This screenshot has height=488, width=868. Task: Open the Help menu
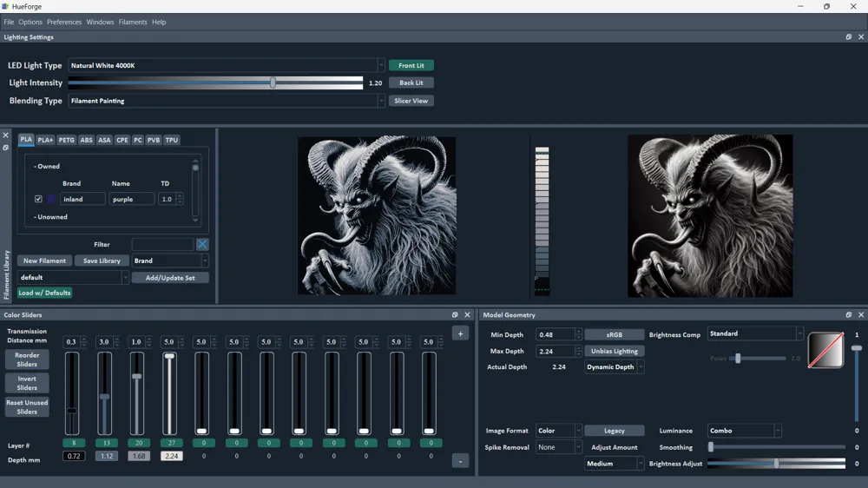[159, 23]
